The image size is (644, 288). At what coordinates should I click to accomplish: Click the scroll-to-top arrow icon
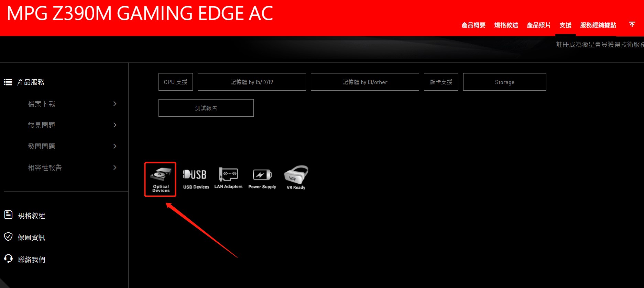click(632, 24)
